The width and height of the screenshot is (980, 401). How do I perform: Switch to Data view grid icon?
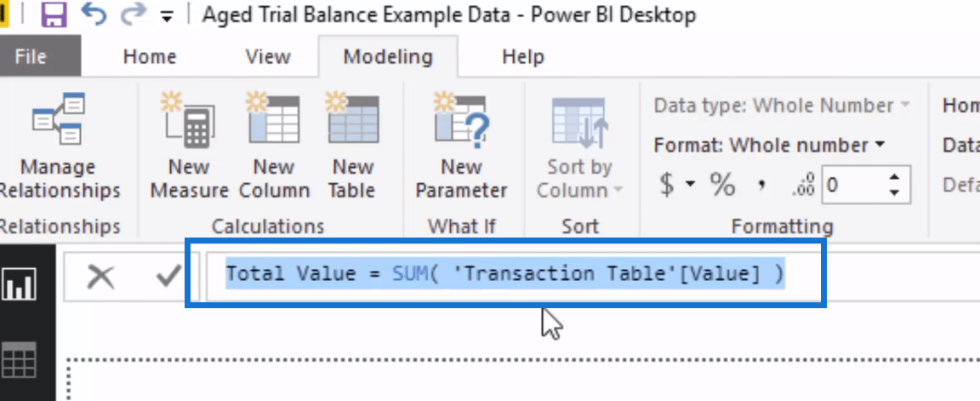20,360
